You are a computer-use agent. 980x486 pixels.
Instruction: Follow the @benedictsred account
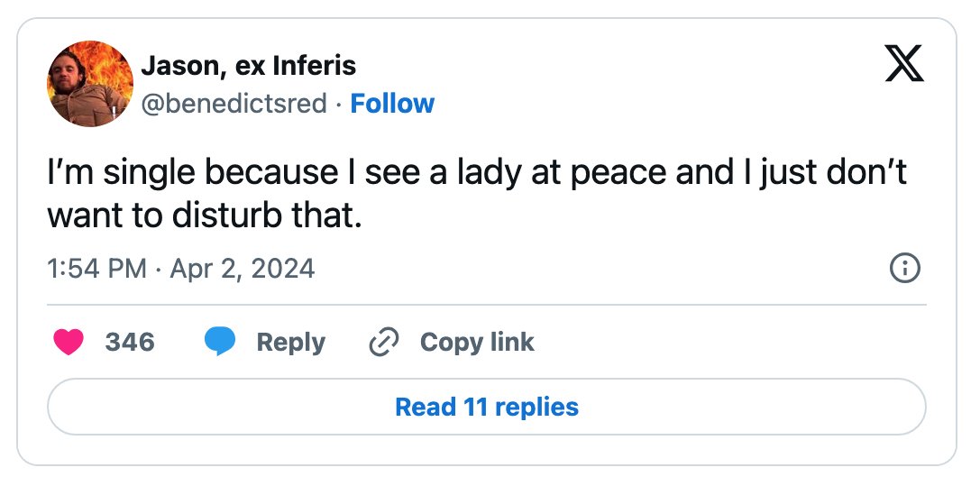point(392,104)
